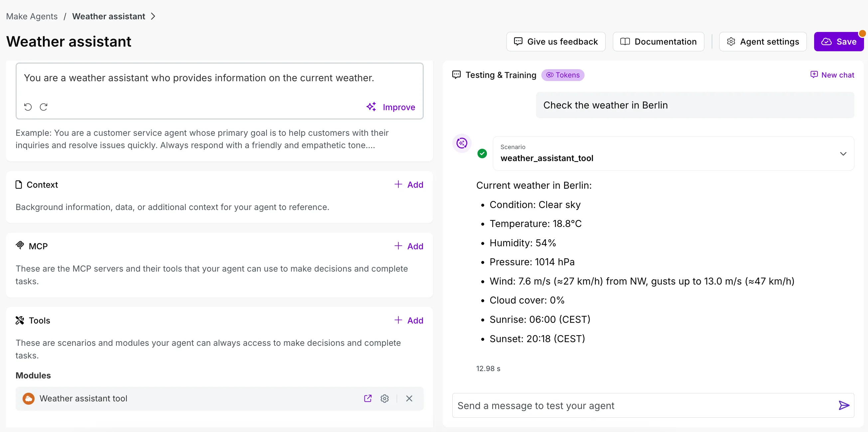This screenshot has width=868, height=432.
Task: Go to Make Agents breadcrumb
Action: (32, 16)
